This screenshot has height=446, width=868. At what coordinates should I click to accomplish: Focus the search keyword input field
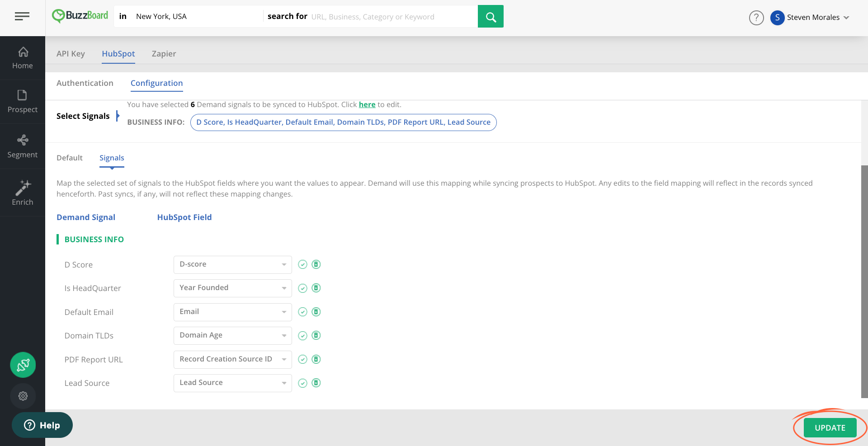[393, 17]
